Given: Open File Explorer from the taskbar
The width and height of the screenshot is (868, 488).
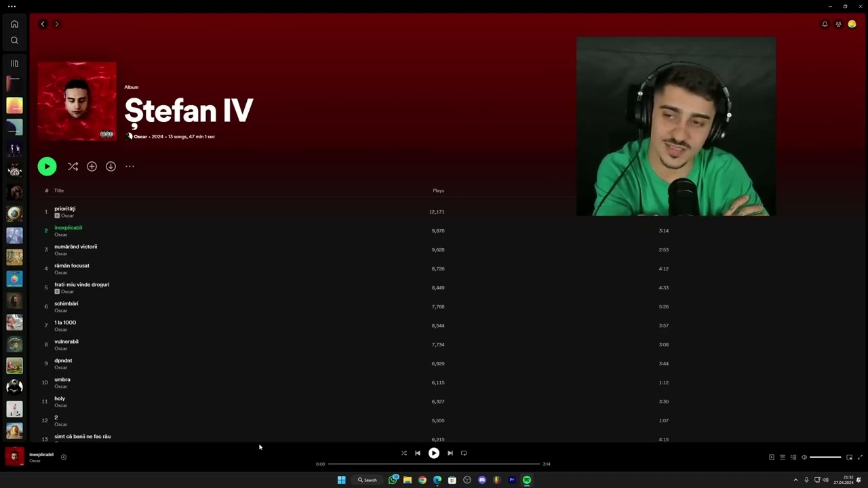Looking at the screenshot, I should tap(408, 480).
